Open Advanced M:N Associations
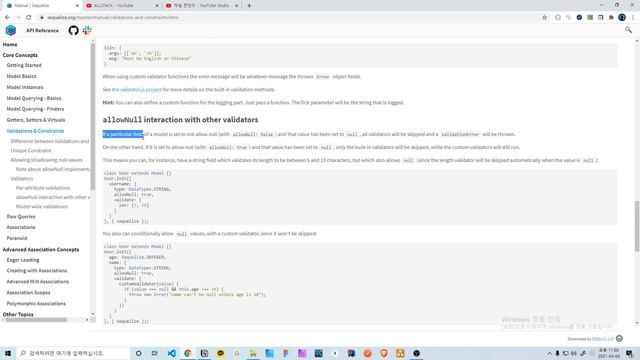The width and height of the screenshot is (640, 360). [38, 282]
